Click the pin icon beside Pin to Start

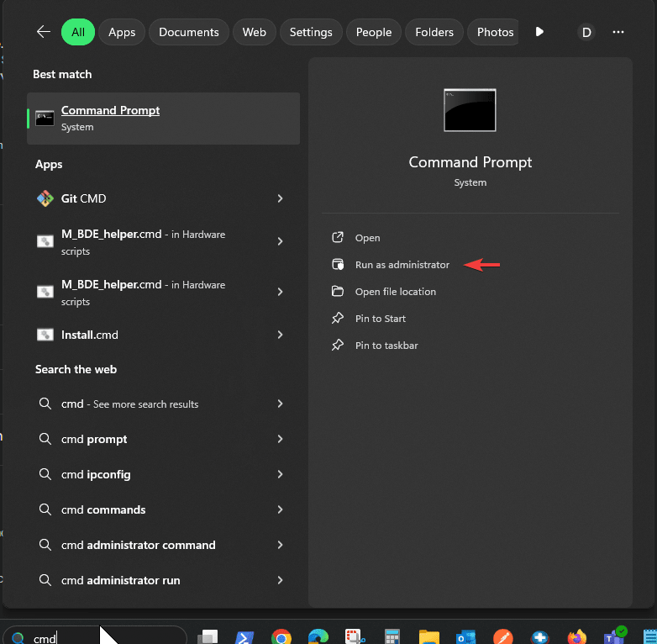point(338,319)
